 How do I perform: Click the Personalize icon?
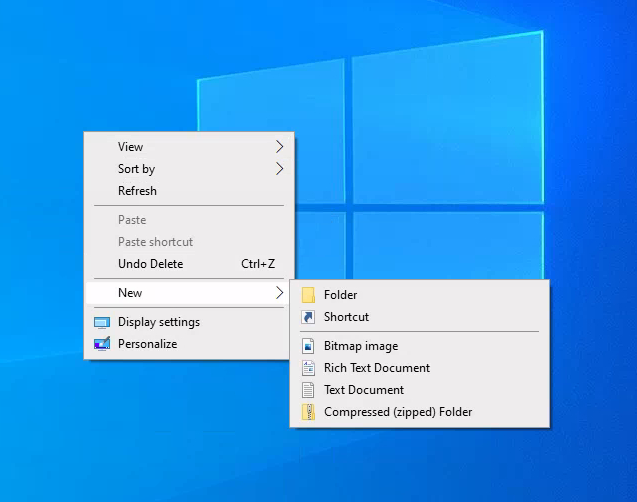pyautogui.click(x=101, y=344)
